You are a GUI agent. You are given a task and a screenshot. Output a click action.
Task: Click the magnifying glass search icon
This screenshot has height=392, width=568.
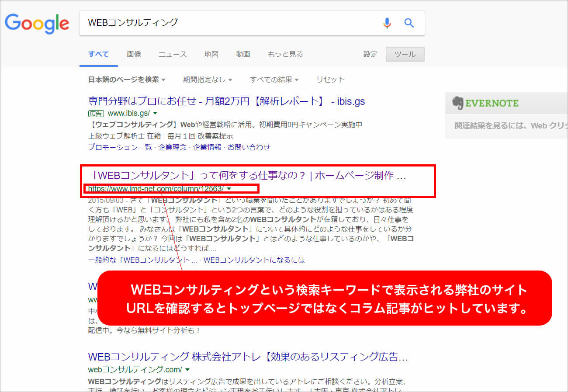tap(409, 23)
